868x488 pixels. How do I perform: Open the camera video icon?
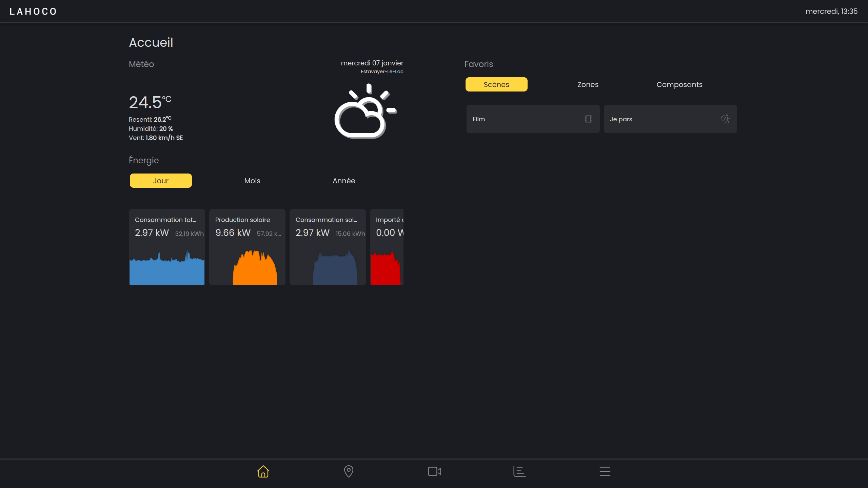tap(434, 471)
